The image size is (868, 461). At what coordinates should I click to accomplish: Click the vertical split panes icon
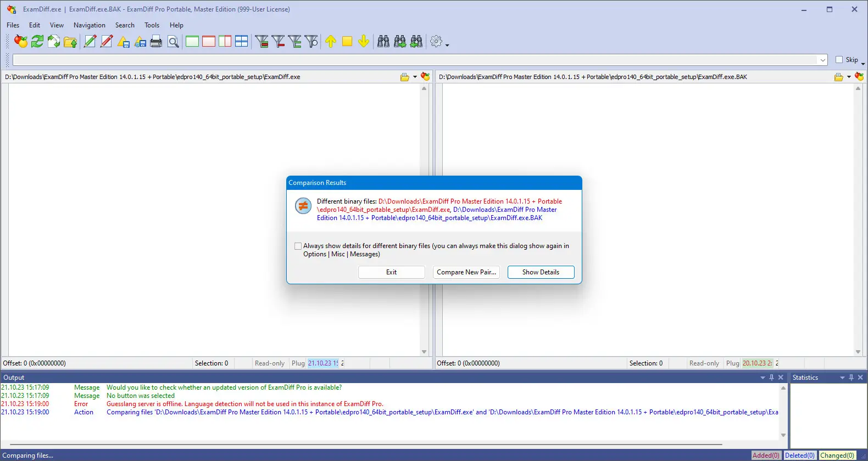coord(225,41)
